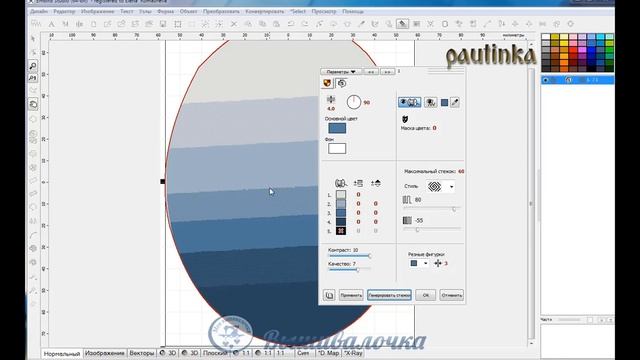The width and height of the screenshot is (640, 360).
Task: Switch to the Изображения tab
Action: click(105, 353)
